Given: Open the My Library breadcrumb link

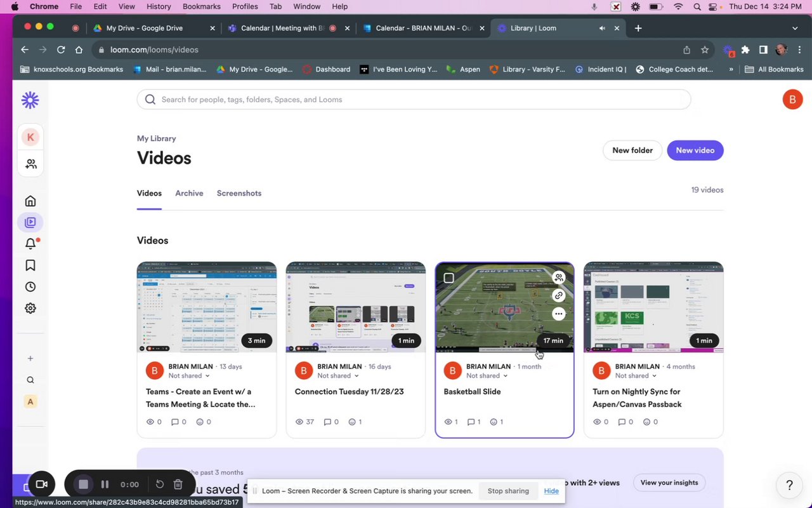Looking at the screenshot, I should tap(156, 138).
